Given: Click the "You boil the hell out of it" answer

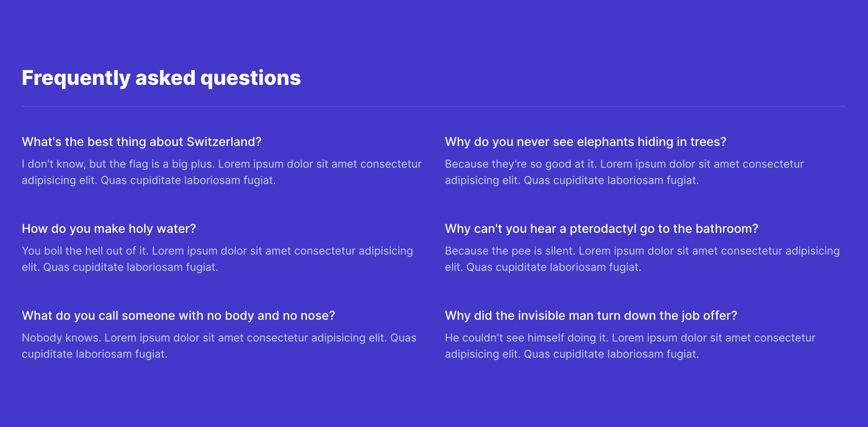Looking at the screenshot, I should tap(217, 259).
